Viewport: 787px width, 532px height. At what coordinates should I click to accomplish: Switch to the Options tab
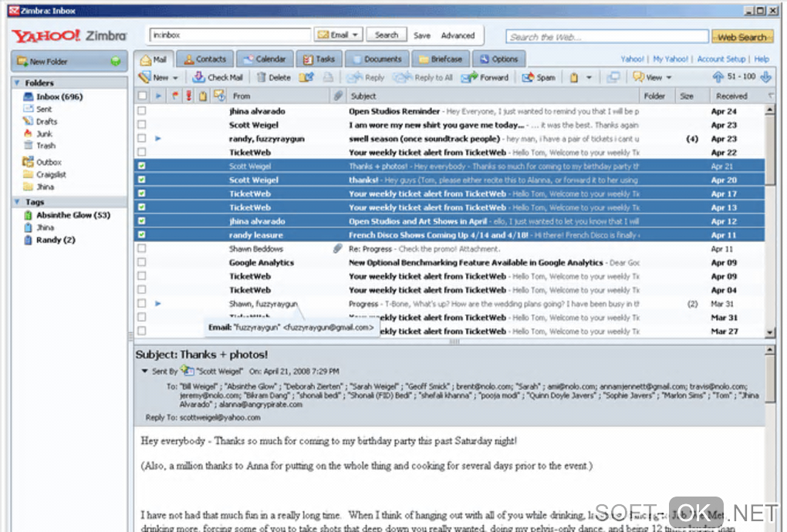pos(499,59)
